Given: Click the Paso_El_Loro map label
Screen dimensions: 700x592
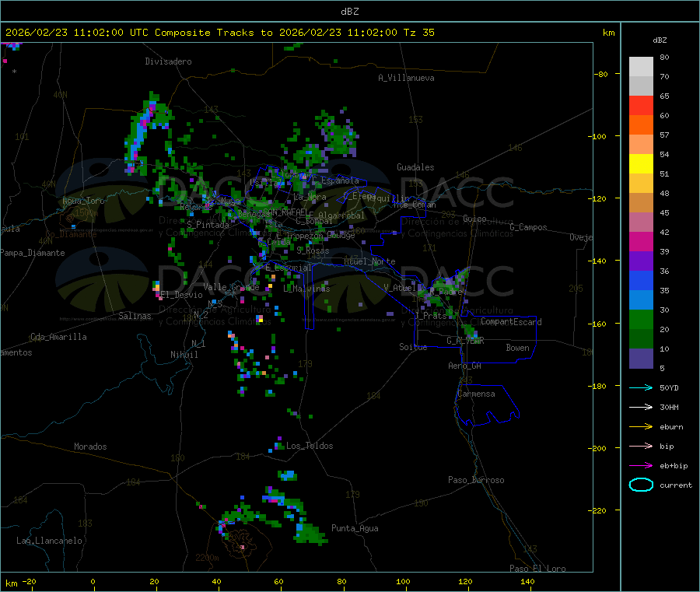Looking at the screenshot, I should click(x=537, y=569).
